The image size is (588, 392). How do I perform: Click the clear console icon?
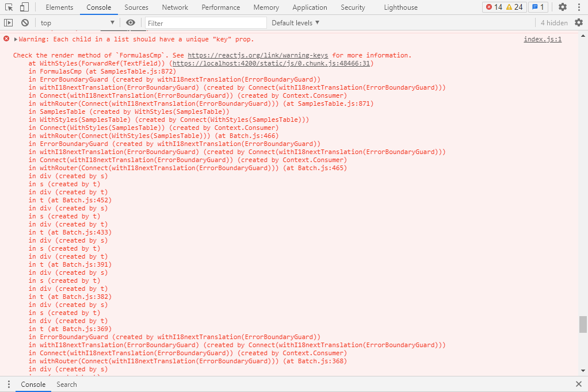click(25, 23)
